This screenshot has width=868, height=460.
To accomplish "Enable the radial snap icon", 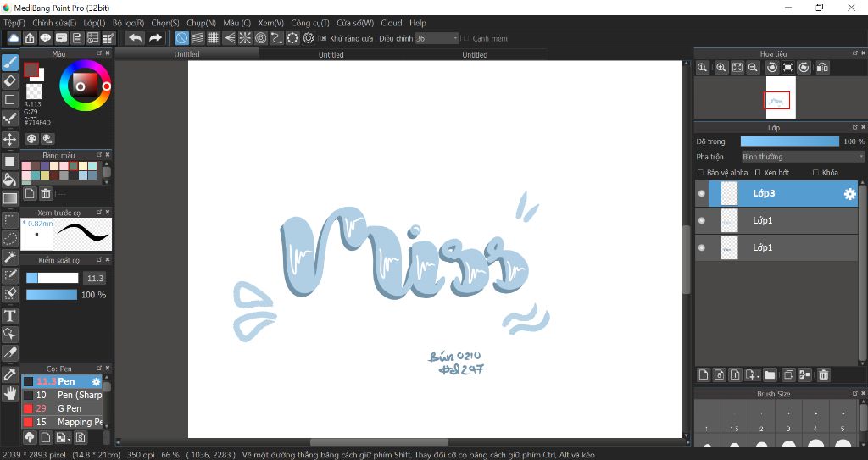I will [245, 38].
